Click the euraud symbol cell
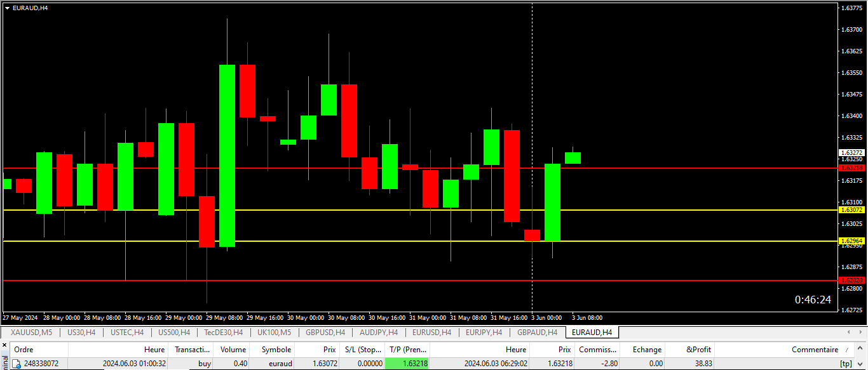Image resolution: width=868 pixels, height=370 pixels. (x=280, y=364)
